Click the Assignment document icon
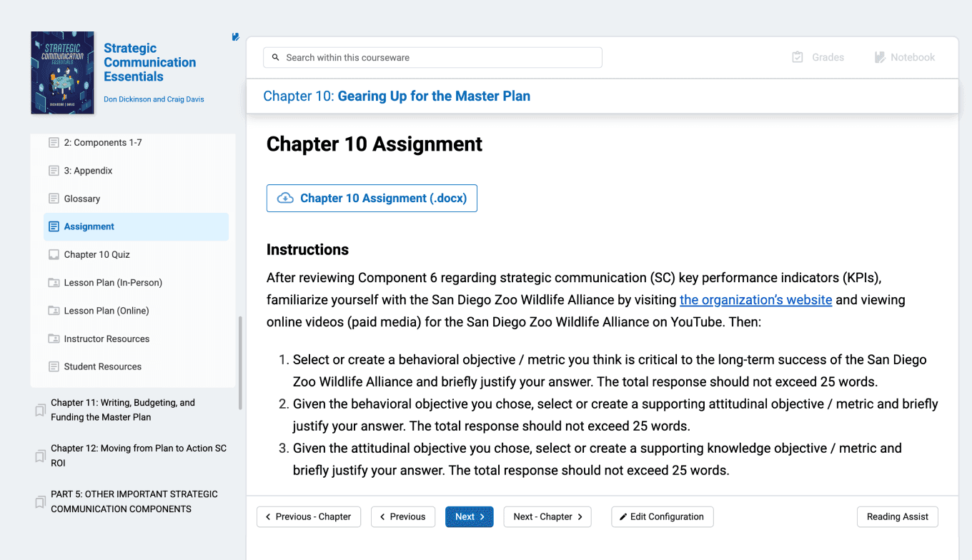Image resolution: width=972 pixels, height=560 pixels. click(x=54, y=226)
